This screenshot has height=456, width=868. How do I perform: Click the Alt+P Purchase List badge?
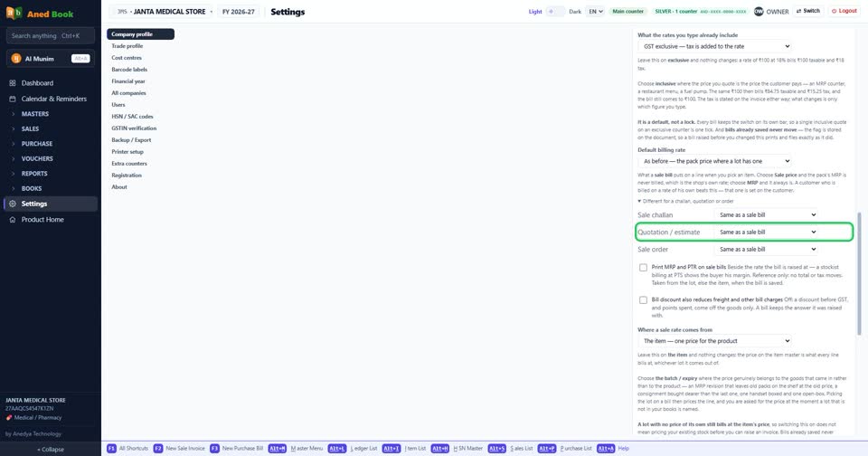547,448
